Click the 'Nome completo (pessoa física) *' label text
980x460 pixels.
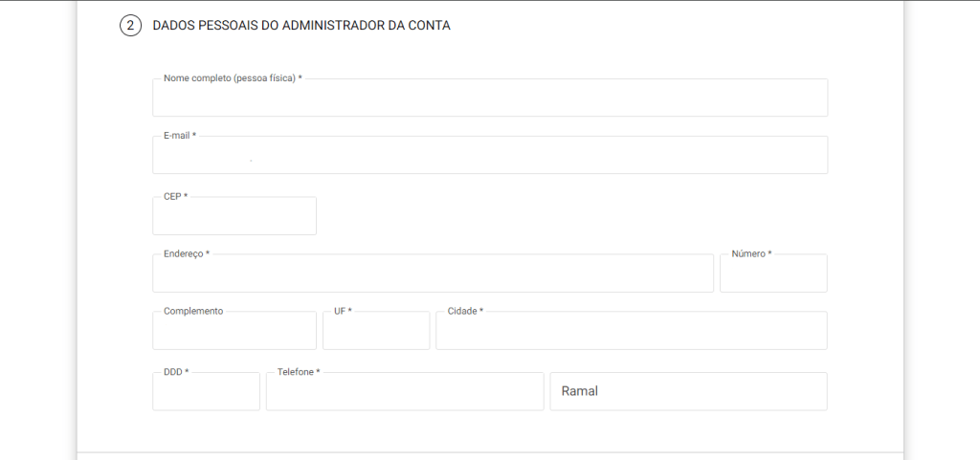click(x=233, y=78)
